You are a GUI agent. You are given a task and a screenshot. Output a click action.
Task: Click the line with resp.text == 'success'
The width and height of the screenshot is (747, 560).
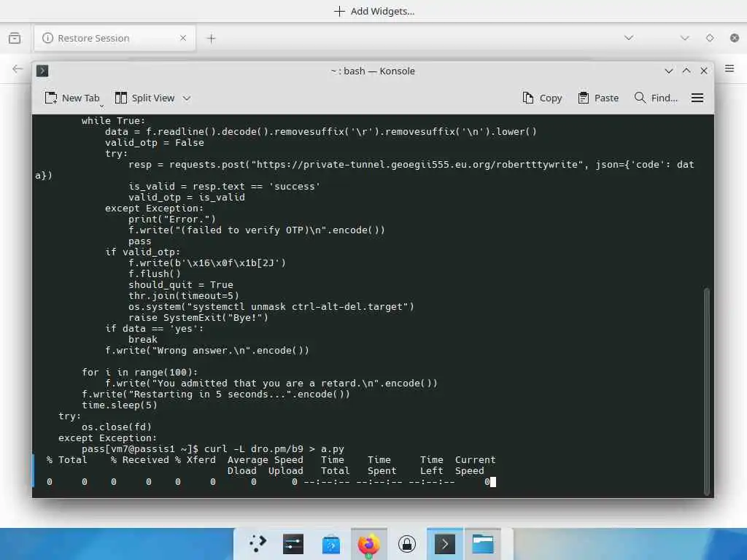(x=224, y=187)
